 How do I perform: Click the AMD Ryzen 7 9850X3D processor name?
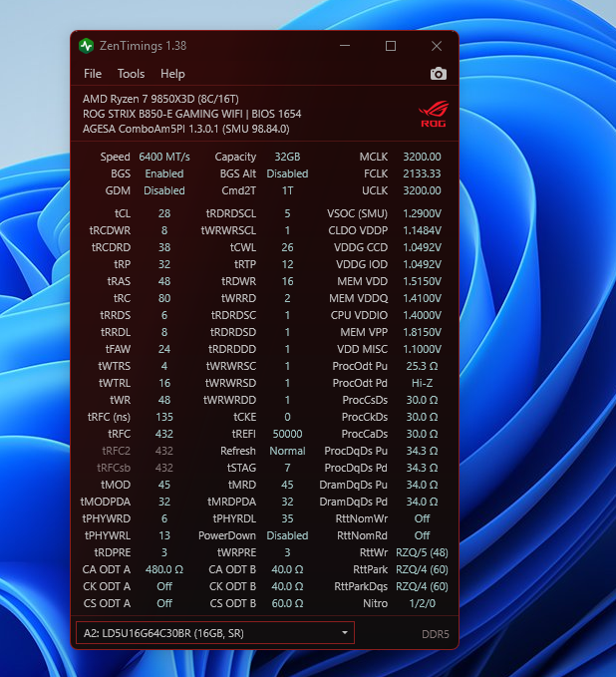coord(160,99)
